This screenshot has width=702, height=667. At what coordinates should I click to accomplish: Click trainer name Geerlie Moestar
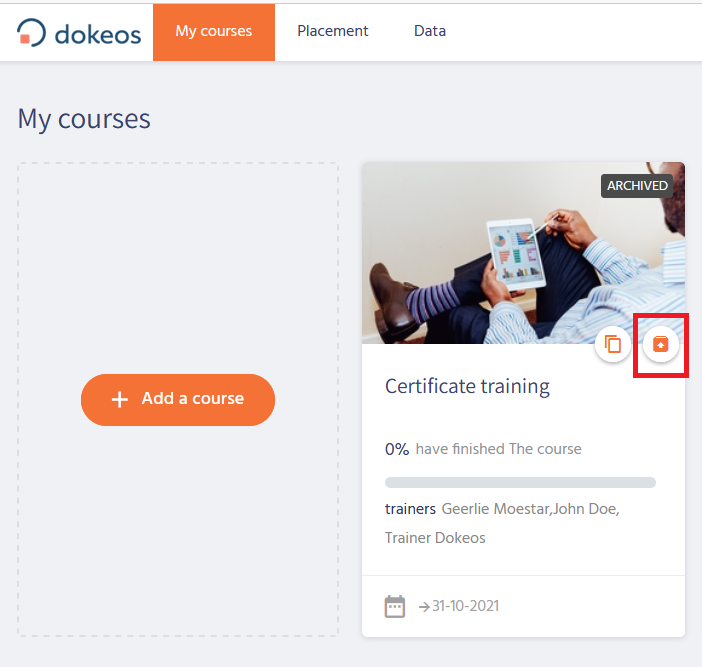[x=496, y=509]
